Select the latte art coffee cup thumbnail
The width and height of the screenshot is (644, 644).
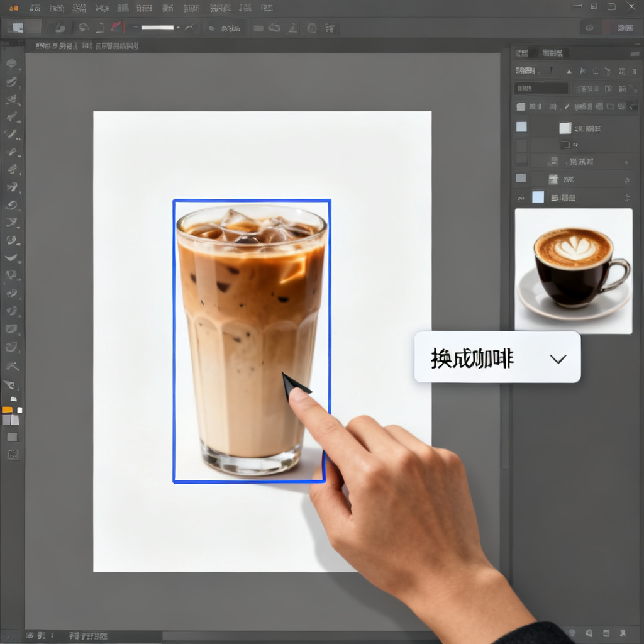pyautogui.click(x=574, y=271)
